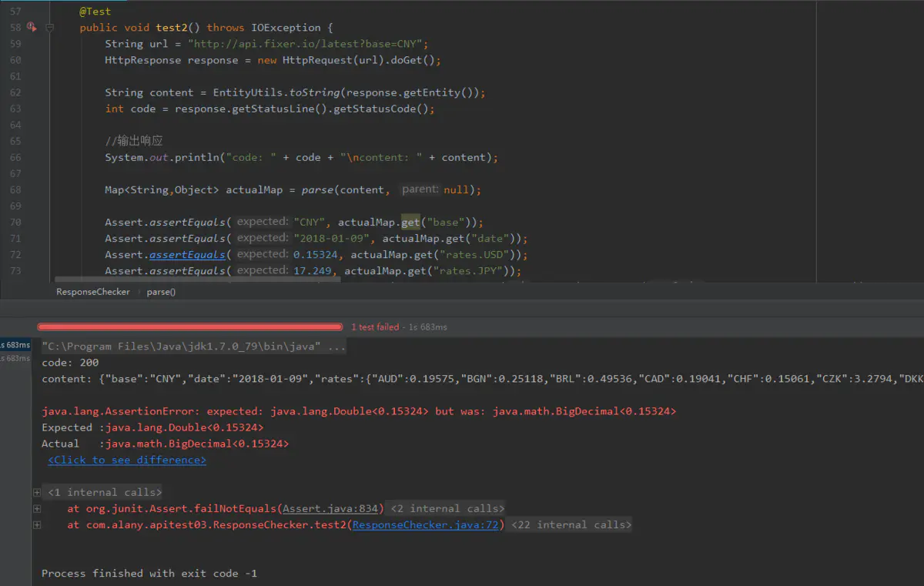Click the java.lang.AssertionError message line
The width and height of the screenshot is (924, 586).
pyautogui.click(x=359, y=411)
